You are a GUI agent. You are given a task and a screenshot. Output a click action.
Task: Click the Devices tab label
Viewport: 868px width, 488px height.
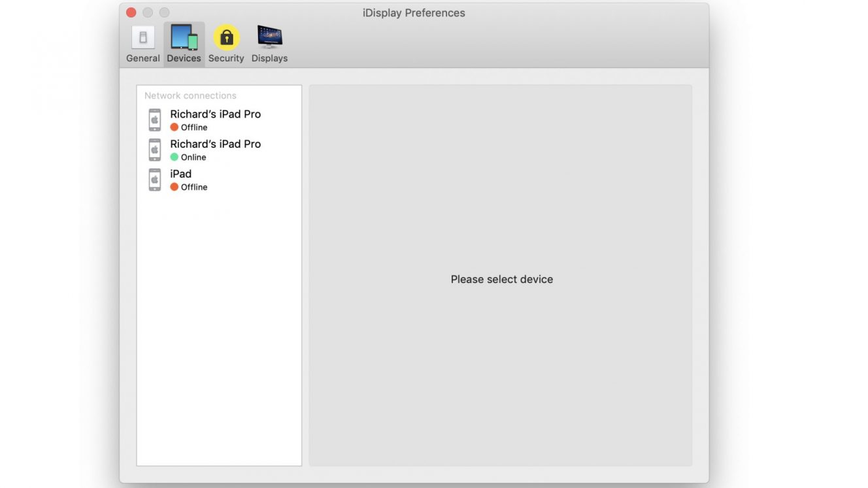(184, 58)
